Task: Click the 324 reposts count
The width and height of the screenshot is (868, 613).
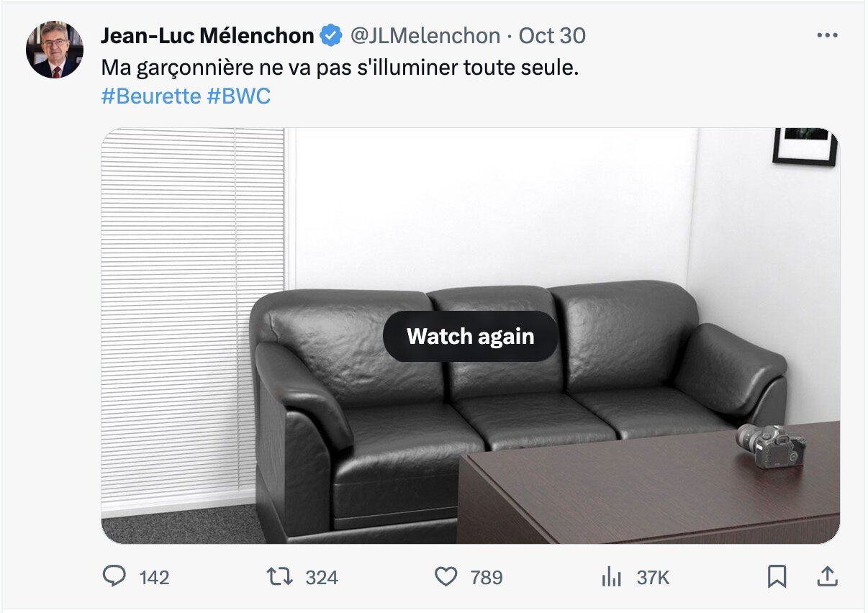Action: coord(322,578)
